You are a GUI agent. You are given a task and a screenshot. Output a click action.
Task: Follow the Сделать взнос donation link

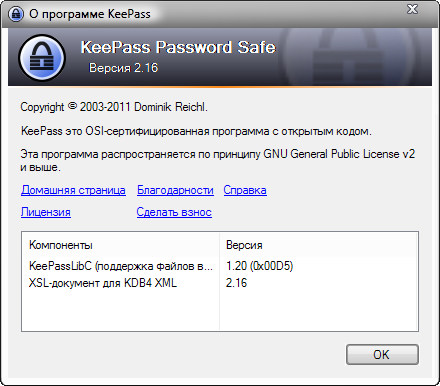coord(174,212)
